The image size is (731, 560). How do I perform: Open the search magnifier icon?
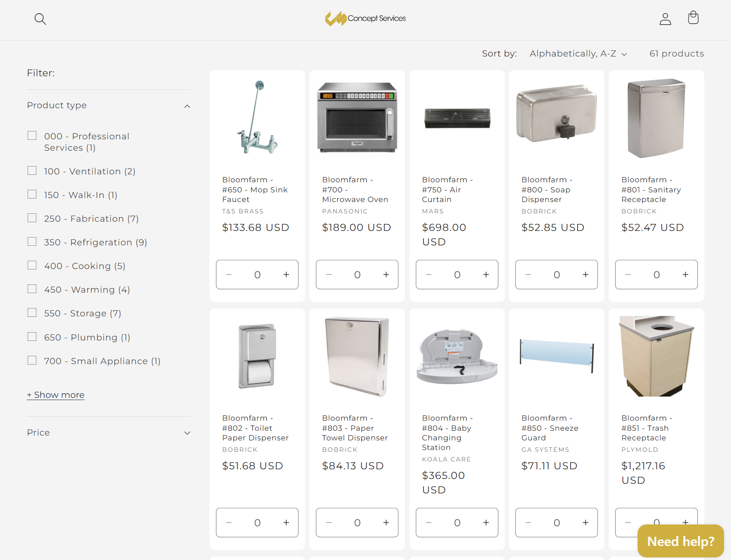coord(40,19)
